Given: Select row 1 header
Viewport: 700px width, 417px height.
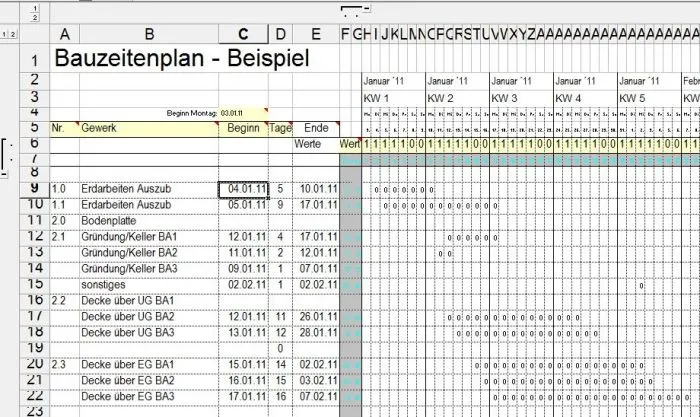Looking at the screenshot, I should coord(35,59).
